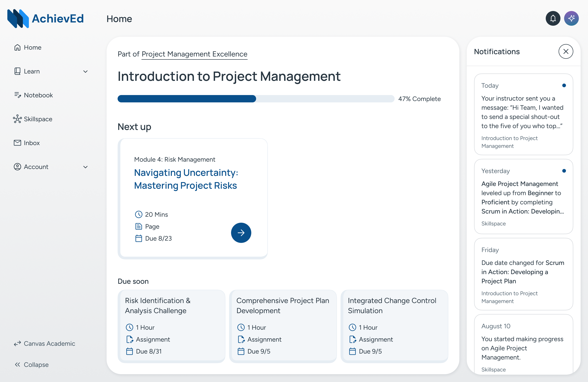
Task: Click the Inbox envelope icon in sidebar
Action: 17,143
